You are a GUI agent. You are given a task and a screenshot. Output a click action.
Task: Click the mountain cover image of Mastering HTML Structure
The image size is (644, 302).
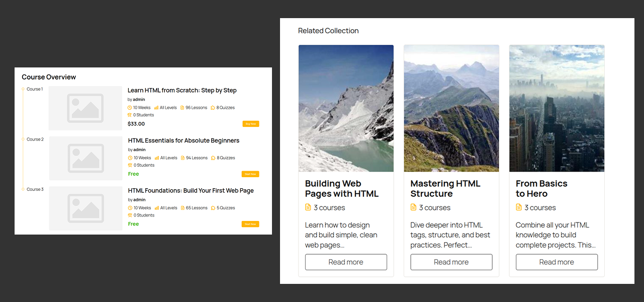[x=451, y=108]
